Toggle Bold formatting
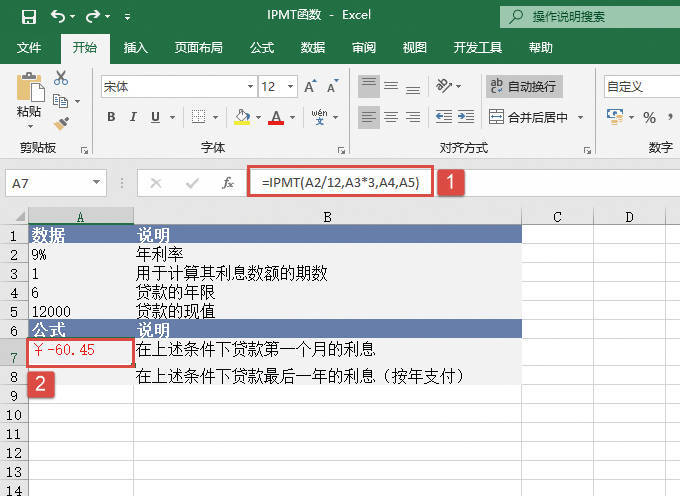Image resolution: width=680 pixels, height=496 pixels. pos(111,117)
